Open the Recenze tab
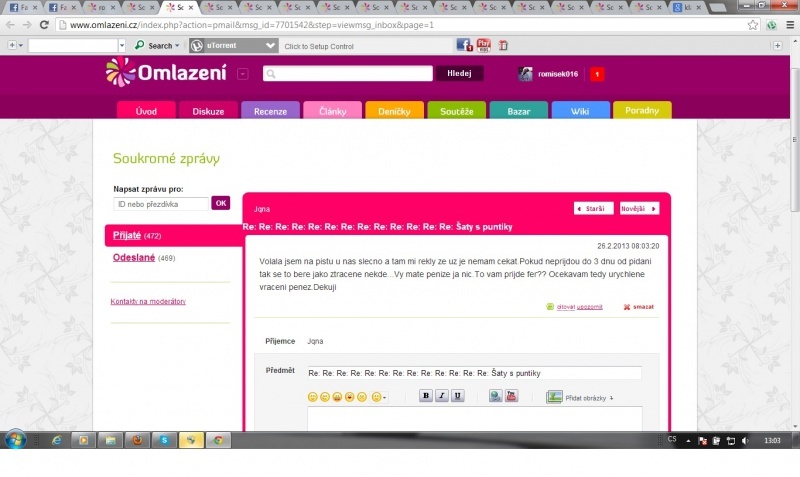Viewport: 800px width, 477px height. point(270,111)
